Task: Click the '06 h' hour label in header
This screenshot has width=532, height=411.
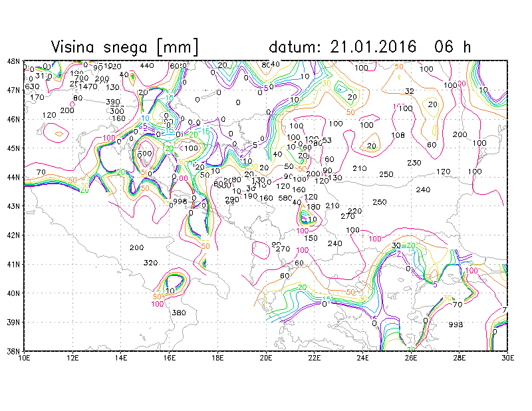Action: tap(452, 47)
